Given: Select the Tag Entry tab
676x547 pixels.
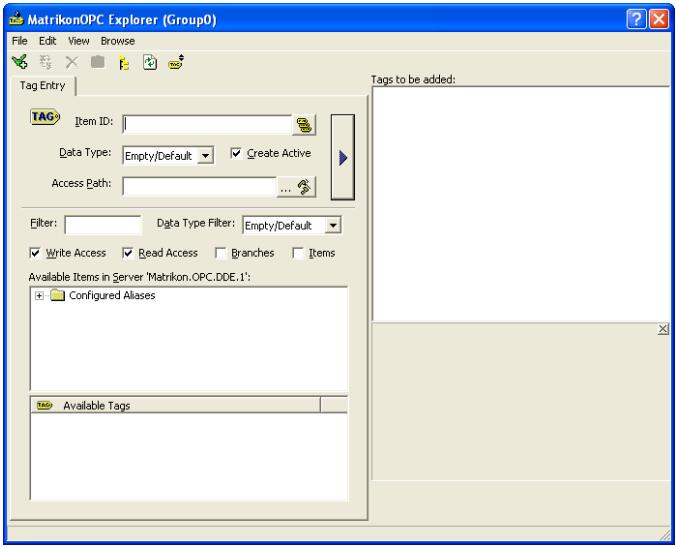Looking at the screenshot, I should pos(43,85).
